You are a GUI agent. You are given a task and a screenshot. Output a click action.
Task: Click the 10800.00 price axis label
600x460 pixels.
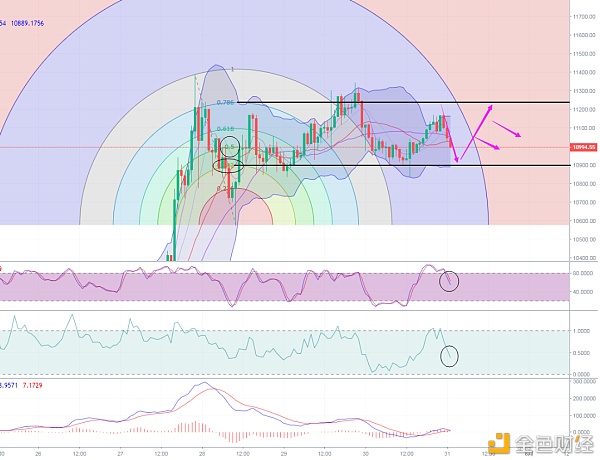(x=584, y=184)
